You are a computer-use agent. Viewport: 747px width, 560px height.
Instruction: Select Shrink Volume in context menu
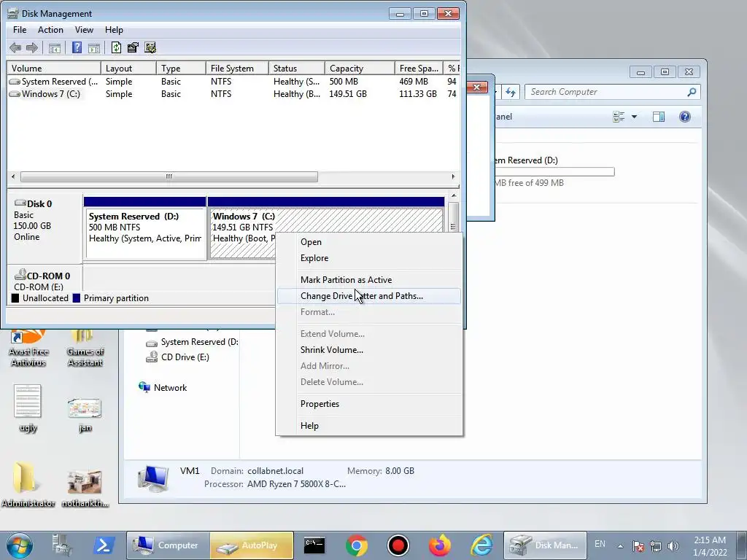click(368, 350)
